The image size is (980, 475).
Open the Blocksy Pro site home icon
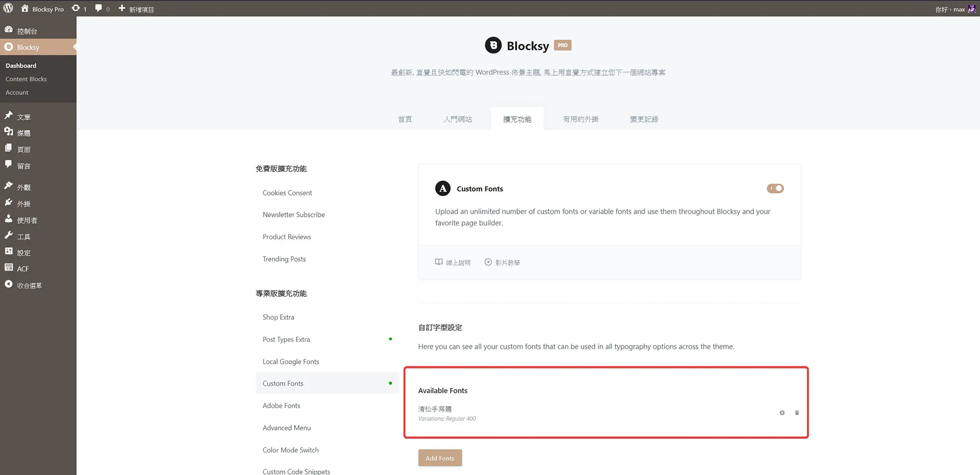(24, 9)
